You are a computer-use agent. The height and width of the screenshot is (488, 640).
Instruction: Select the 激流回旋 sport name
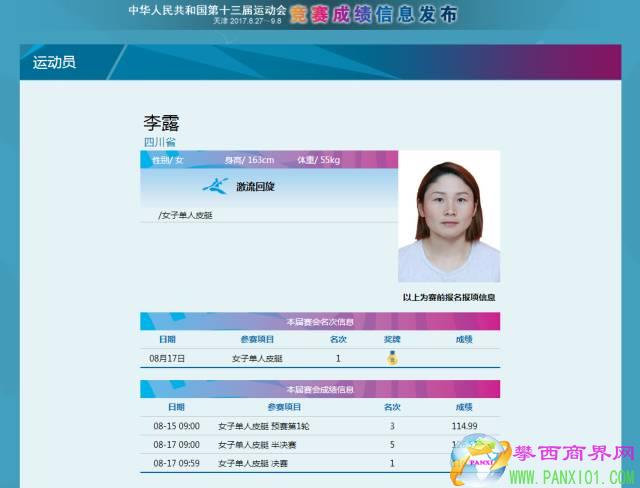pyautogui.click(x=254, y=187)
